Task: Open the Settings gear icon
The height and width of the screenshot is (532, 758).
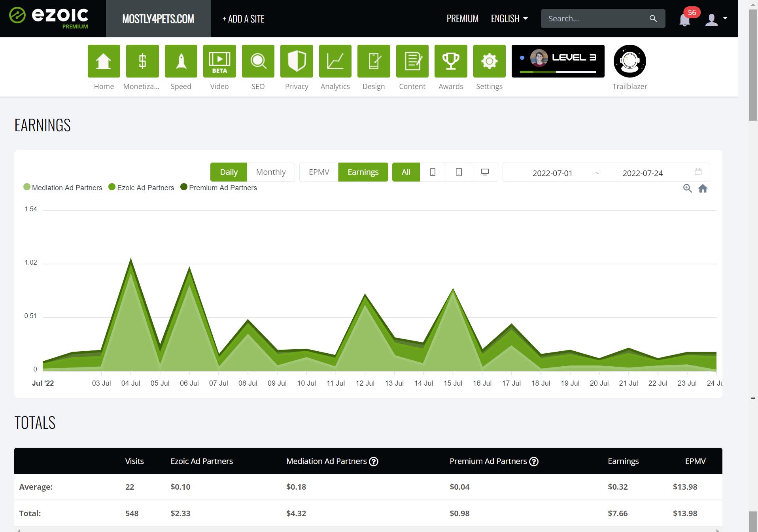Action: pyautogui.click(x=490, y=61)
